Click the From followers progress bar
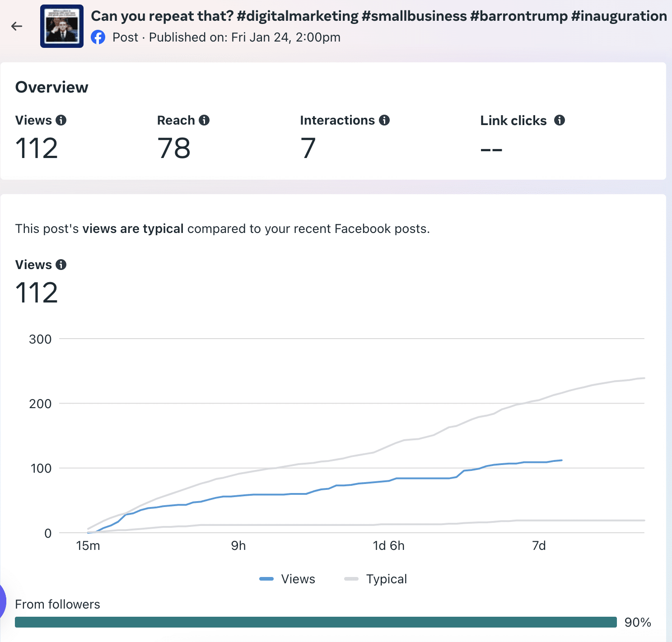 [316, 622]
